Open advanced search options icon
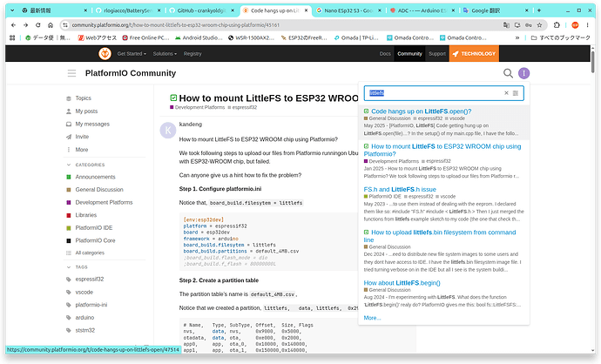Viewport: 601px width, 364px height. click(516, 93)
